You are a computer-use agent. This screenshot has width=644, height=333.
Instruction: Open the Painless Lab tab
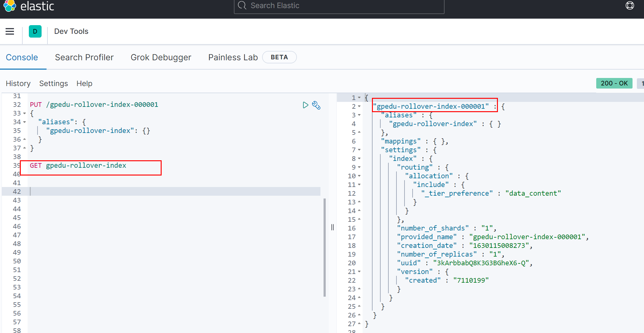pos(233,57)
